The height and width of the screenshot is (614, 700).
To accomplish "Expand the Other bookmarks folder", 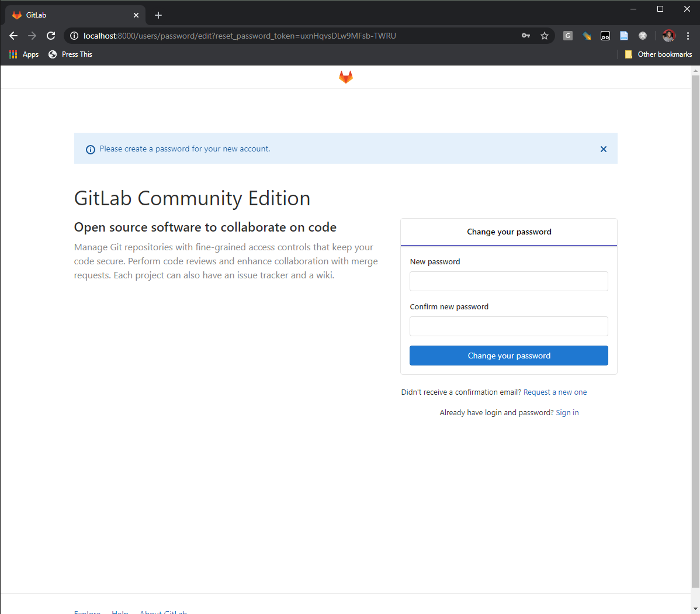I will [x=659, y=54].
